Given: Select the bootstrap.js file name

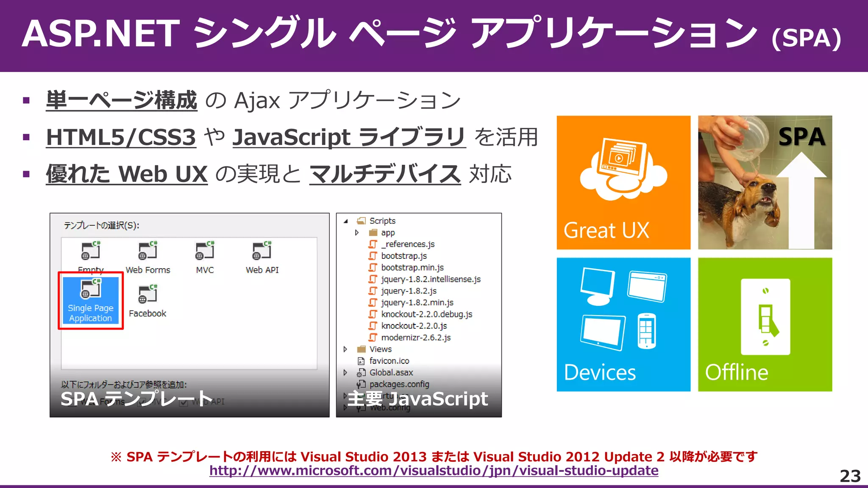Looking at the screenshot, I should coord(404,256).
